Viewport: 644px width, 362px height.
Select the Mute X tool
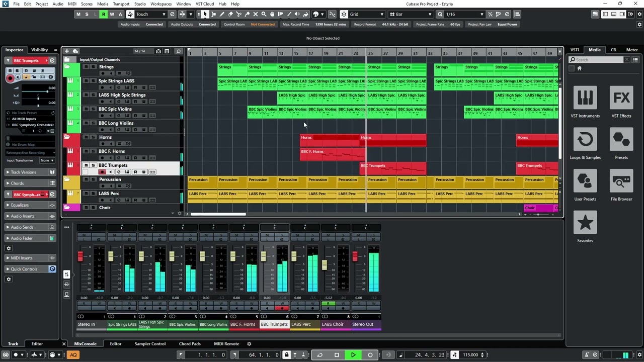256,14
